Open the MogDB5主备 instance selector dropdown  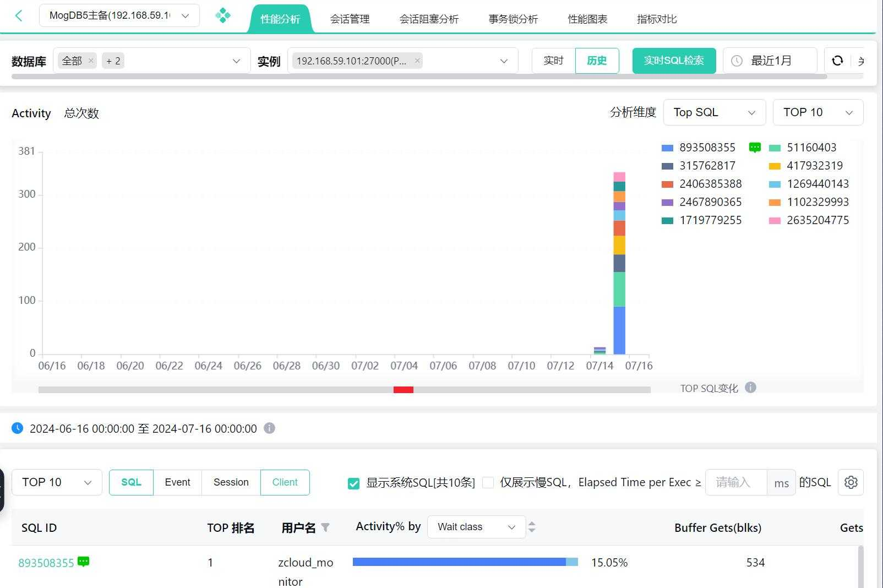coord(119,15)
